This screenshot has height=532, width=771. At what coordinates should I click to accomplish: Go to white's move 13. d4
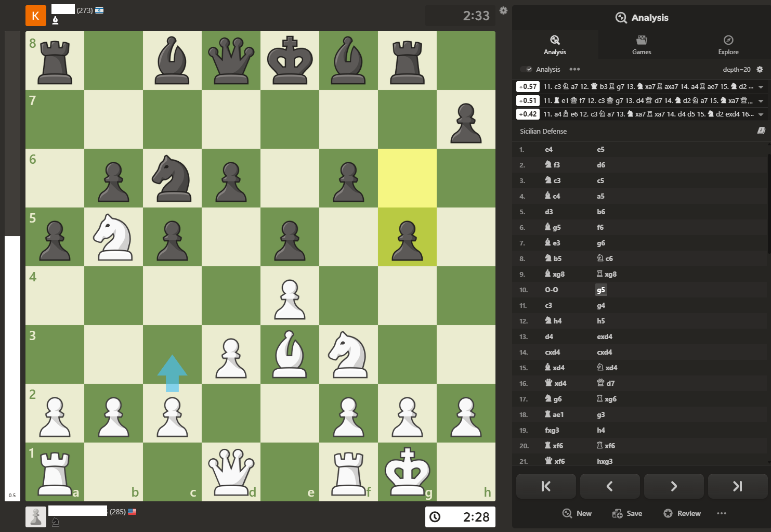(549, 336)
